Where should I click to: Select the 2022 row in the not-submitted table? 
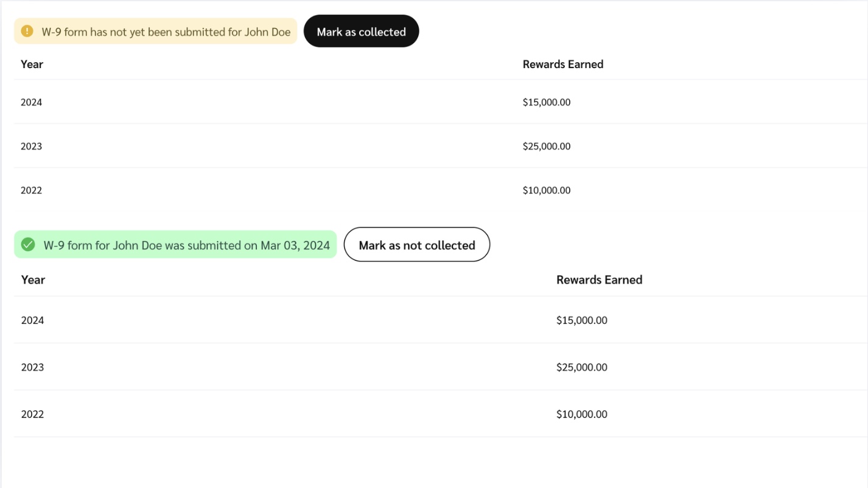click(x=32, y=190)
